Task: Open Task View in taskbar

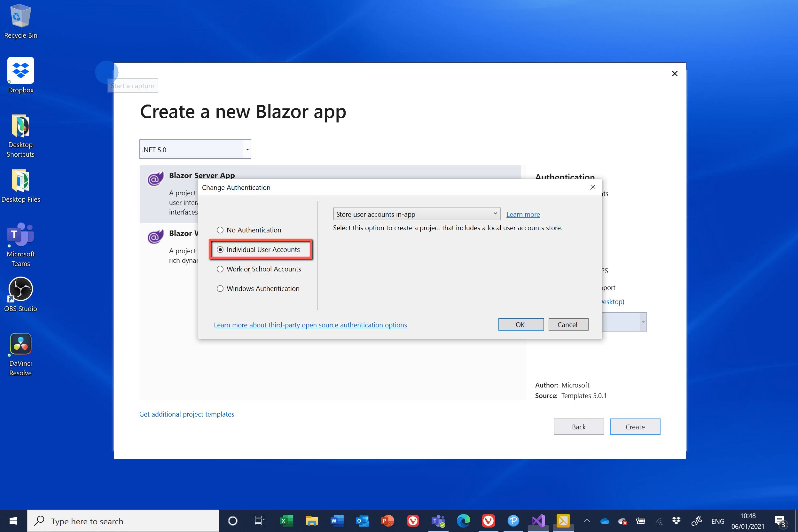Action: (260, 521)
